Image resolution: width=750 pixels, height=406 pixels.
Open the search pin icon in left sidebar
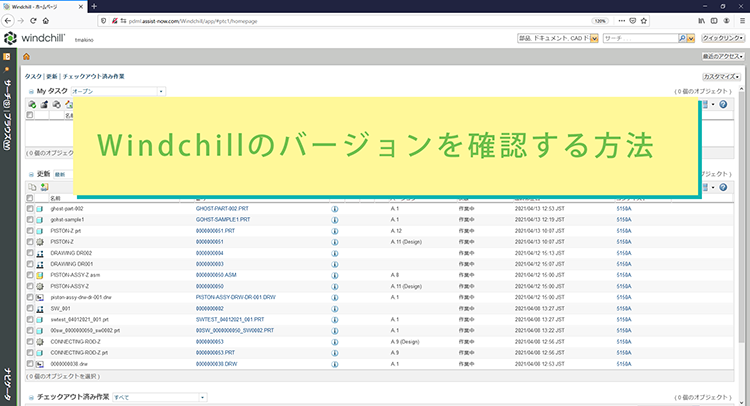point(7,70)
